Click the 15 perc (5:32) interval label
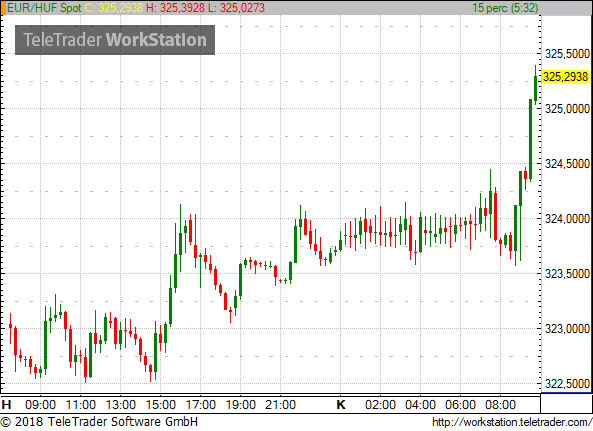The image size is (593, 431). click(x=505, y=8)
